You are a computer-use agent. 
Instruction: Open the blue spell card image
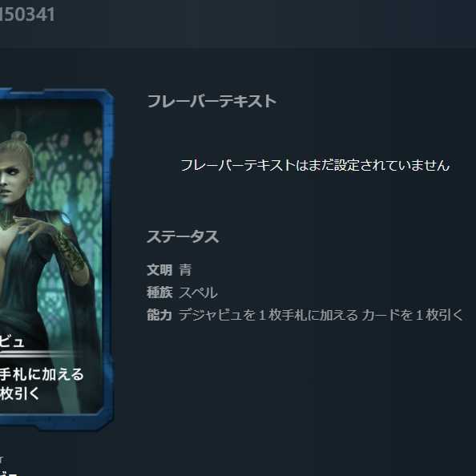click(56, 260)
